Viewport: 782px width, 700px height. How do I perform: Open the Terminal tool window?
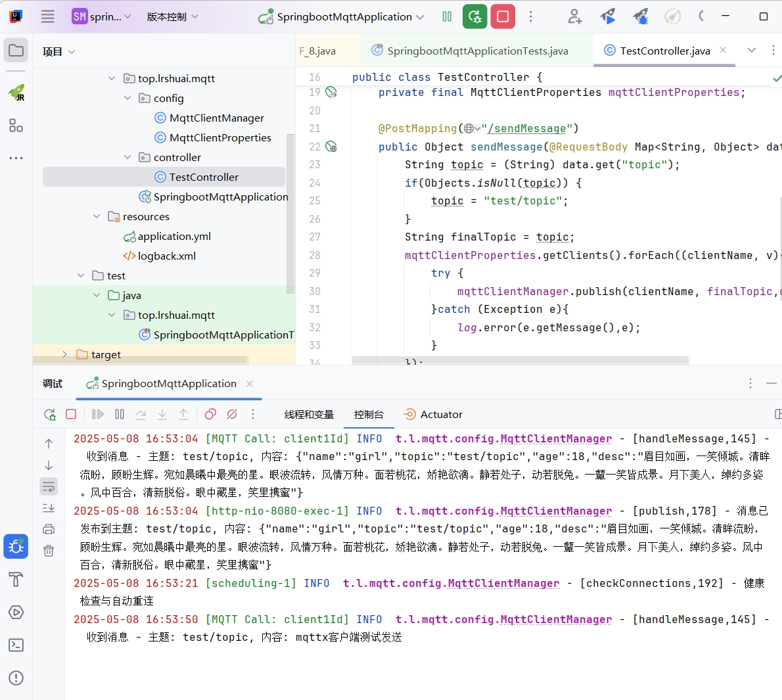(16, 645)
